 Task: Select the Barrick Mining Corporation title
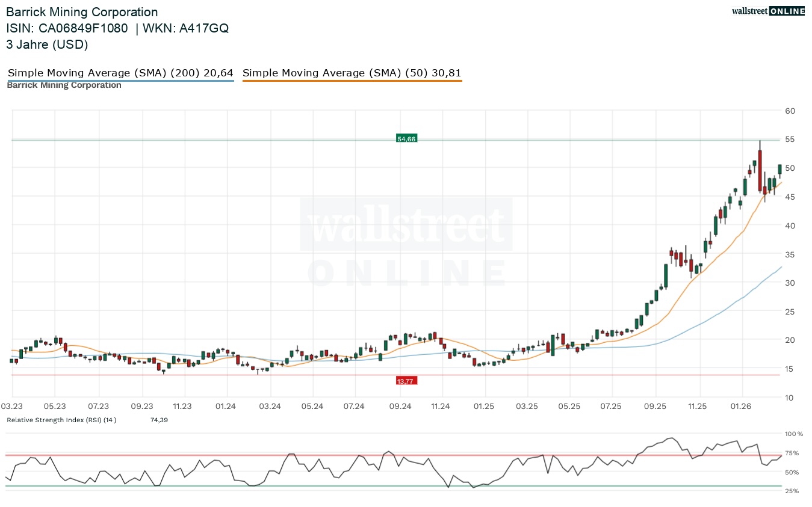click(x=82, y=12)
